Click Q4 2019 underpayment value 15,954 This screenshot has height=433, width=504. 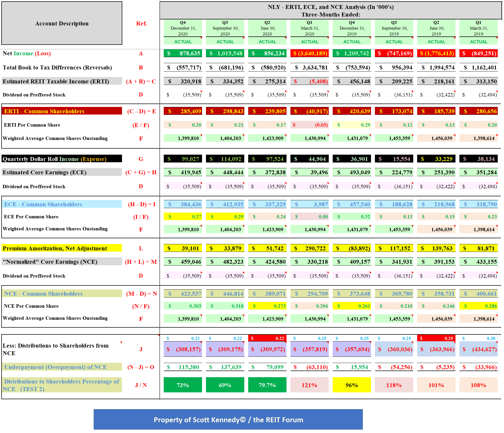pyautogui.click(x=352, y=367)
